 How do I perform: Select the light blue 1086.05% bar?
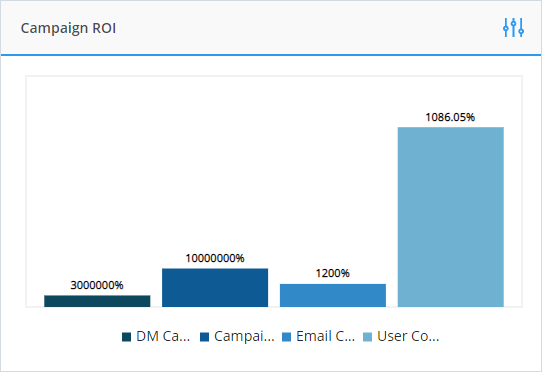click(451, 217)
